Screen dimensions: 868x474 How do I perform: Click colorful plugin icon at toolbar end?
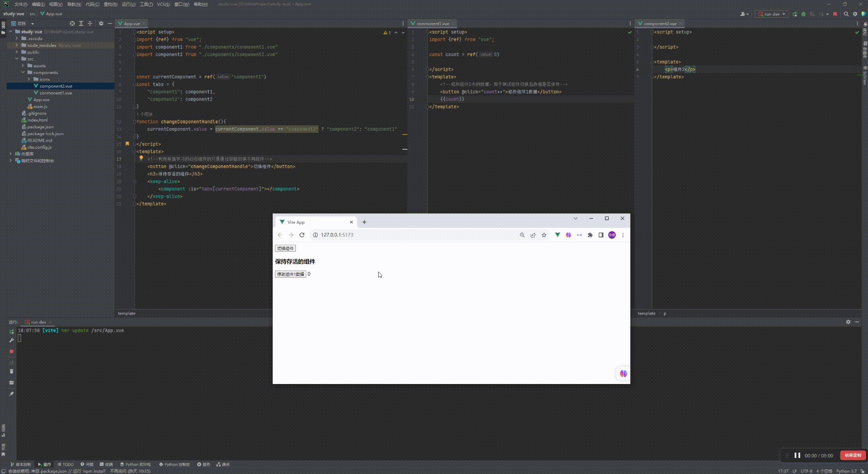864,14
